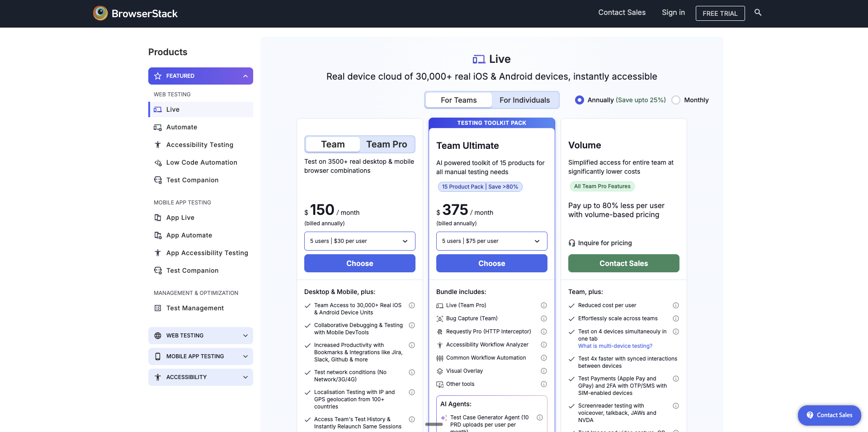Image resolution: width=868 pixels, height=432 pixels.
Task: Switch to the For Teams toggle option
Action: (459, 100)
